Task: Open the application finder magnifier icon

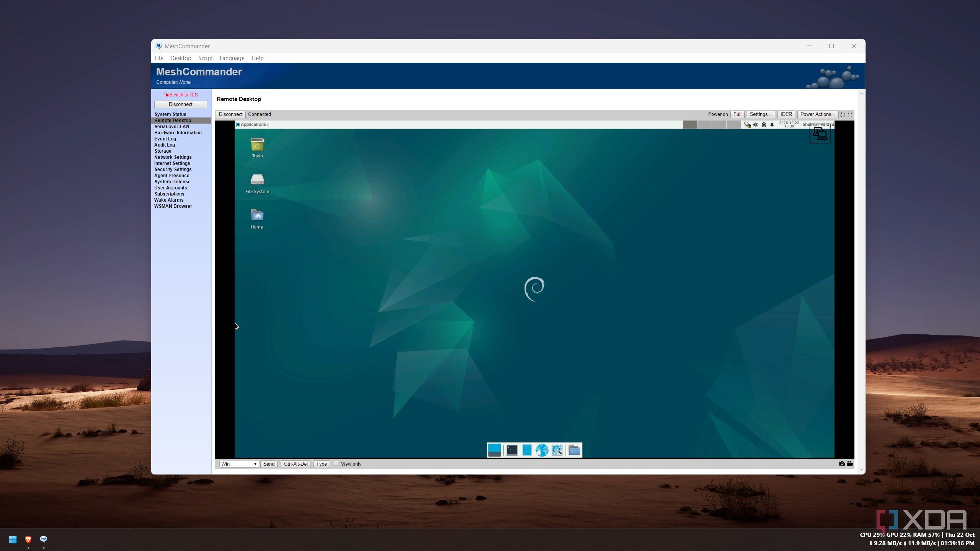Action: pos(557,450)
